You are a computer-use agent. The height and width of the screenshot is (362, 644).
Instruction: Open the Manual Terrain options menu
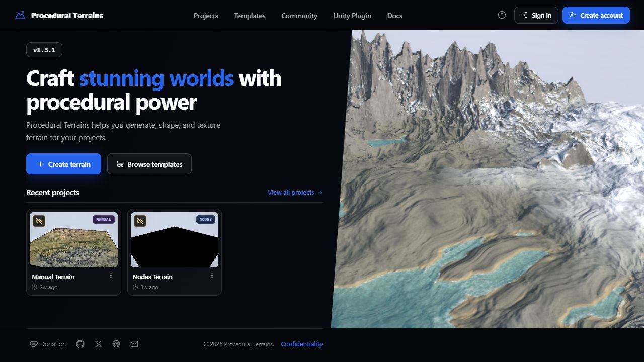click(x=111, y=276)
